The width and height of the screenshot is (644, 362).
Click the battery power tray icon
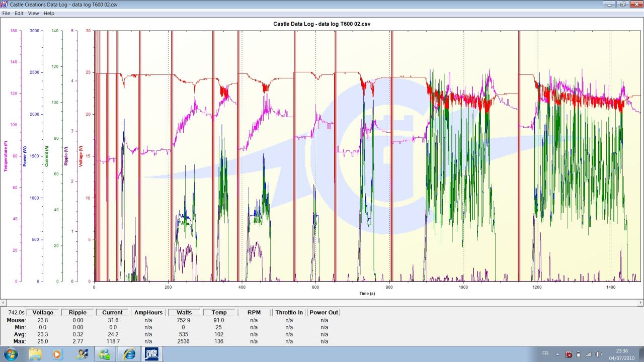pos(578,354)
